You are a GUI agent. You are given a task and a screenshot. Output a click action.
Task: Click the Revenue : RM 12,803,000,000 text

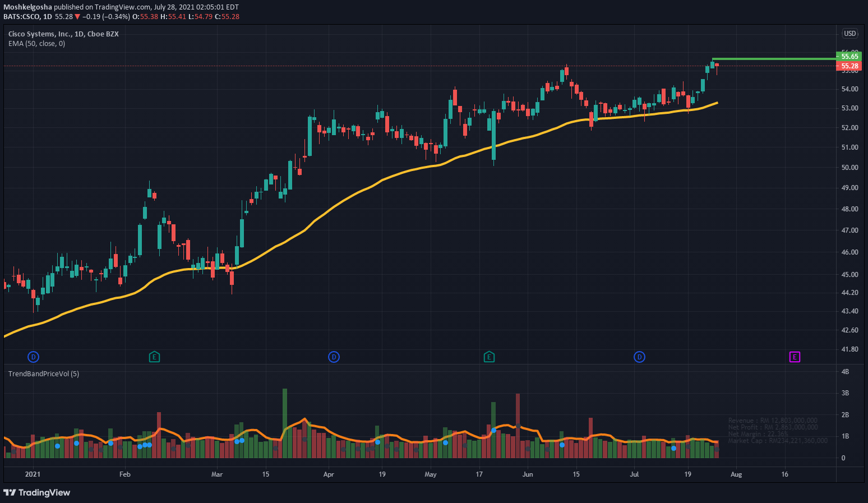point(773,421)
